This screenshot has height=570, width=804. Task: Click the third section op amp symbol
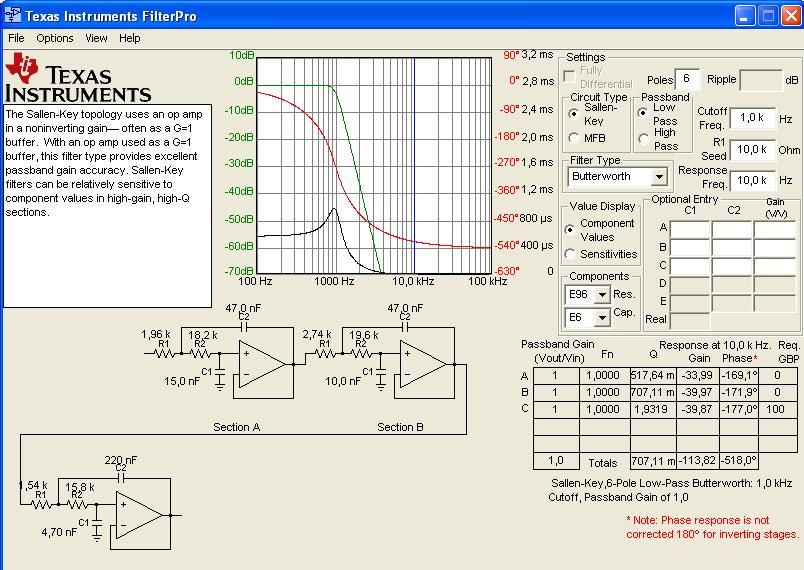[140, 515]
